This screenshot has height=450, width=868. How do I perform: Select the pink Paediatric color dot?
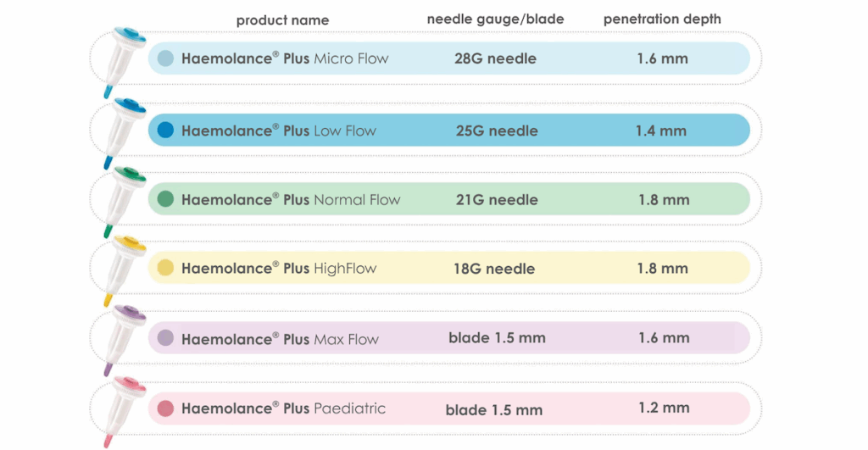click(x=166, y=408)
